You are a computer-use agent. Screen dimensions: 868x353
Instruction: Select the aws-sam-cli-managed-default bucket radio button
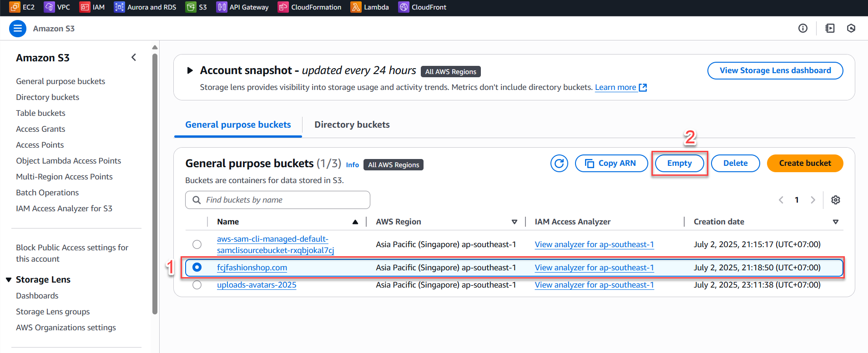[197, 244]
